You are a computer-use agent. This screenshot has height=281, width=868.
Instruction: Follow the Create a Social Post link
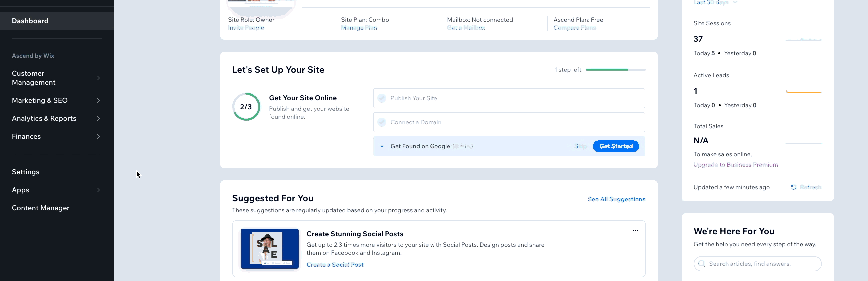click(x=335, y=265)
